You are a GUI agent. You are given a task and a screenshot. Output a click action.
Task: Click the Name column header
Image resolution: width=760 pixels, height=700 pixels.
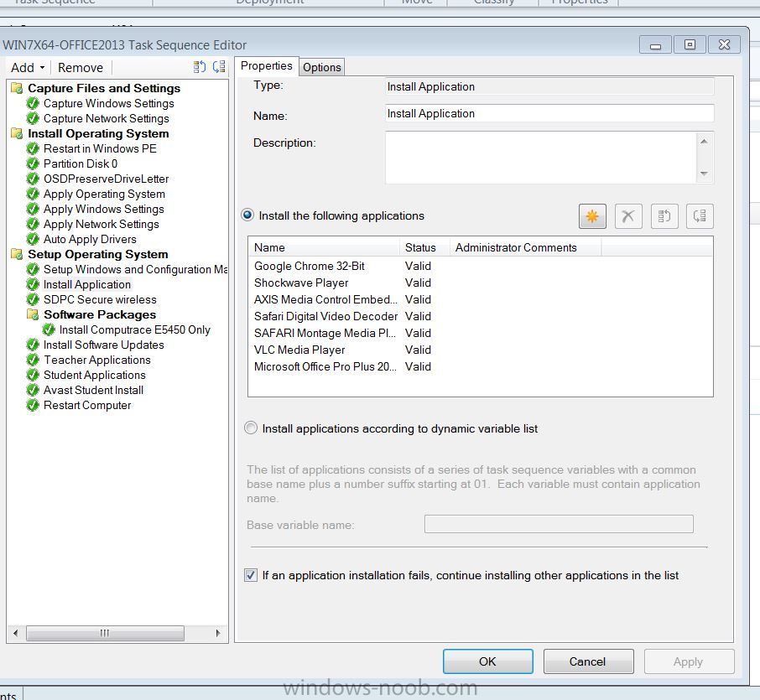[x=324, y=247]
